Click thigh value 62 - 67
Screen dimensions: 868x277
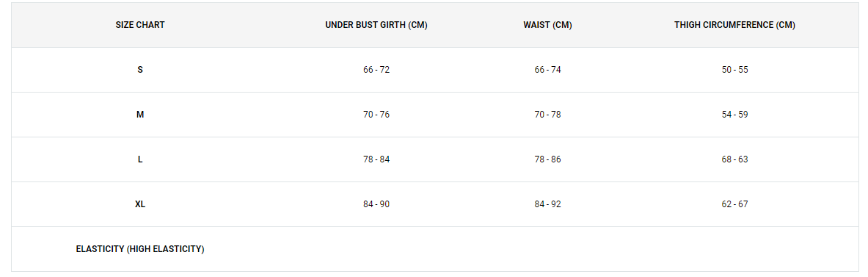[x=734, y=204]
